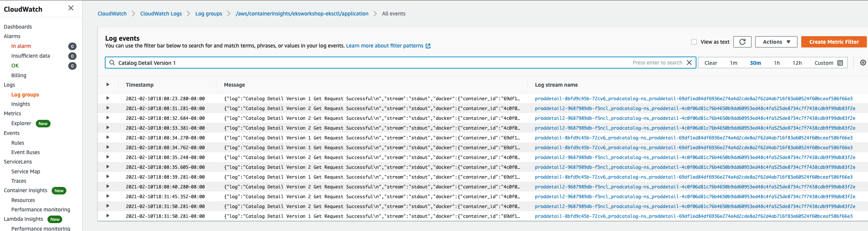Click the Log stream name column header
Screen dimensions: 868x231
[557, 85]
